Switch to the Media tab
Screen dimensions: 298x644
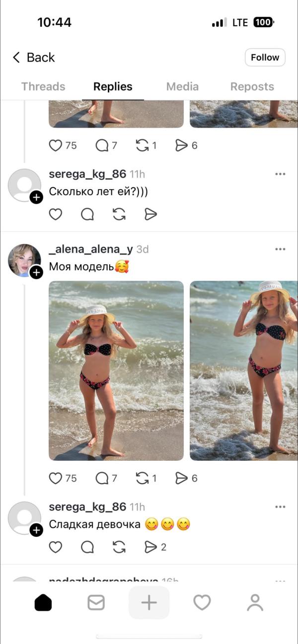[x=182, y=86]
